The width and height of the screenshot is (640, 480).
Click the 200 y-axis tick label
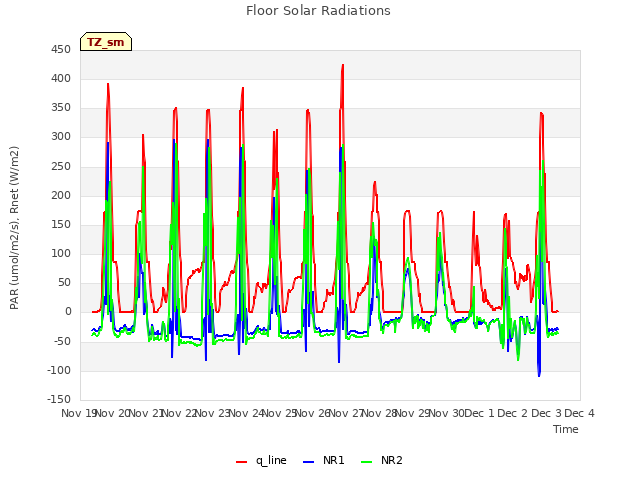[61, 196]
